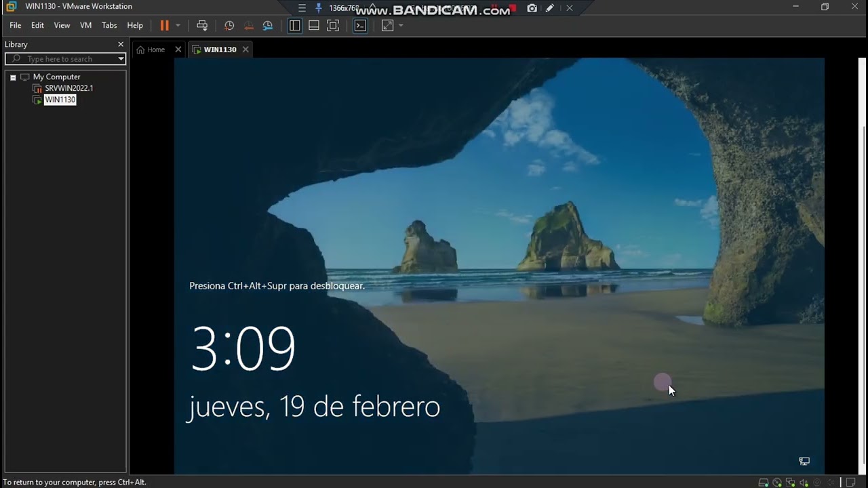Open the library search filter dropdown
868x488 pixels.
pyautogui.click(x=121, y=59)
